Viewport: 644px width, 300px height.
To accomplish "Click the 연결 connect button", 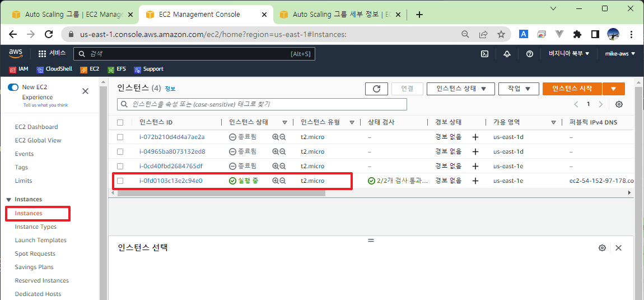I will point(407,89).
